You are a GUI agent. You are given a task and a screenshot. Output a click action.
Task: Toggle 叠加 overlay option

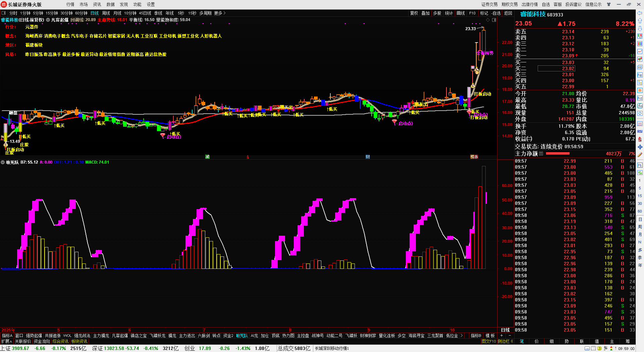point(426,13)
